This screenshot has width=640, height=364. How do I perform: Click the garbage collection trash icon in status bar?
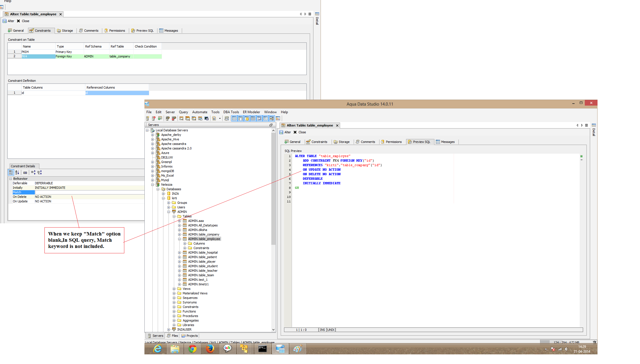594,342
